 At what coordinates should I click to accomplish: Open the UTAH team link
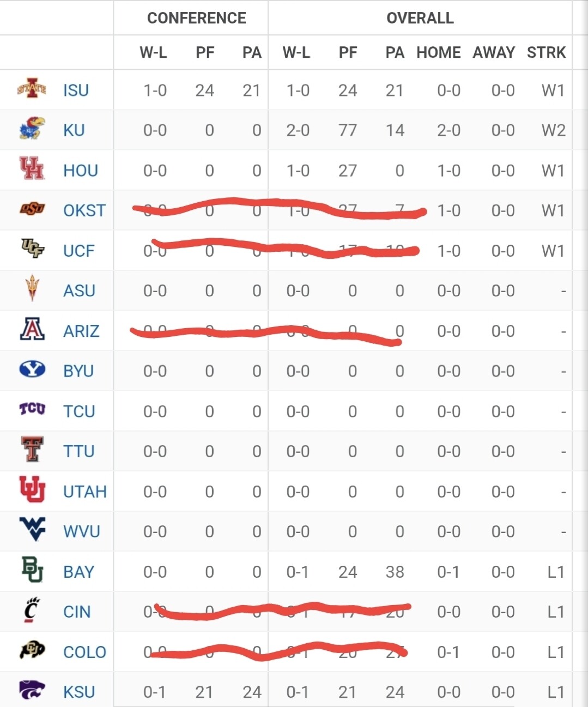(84, 492)
